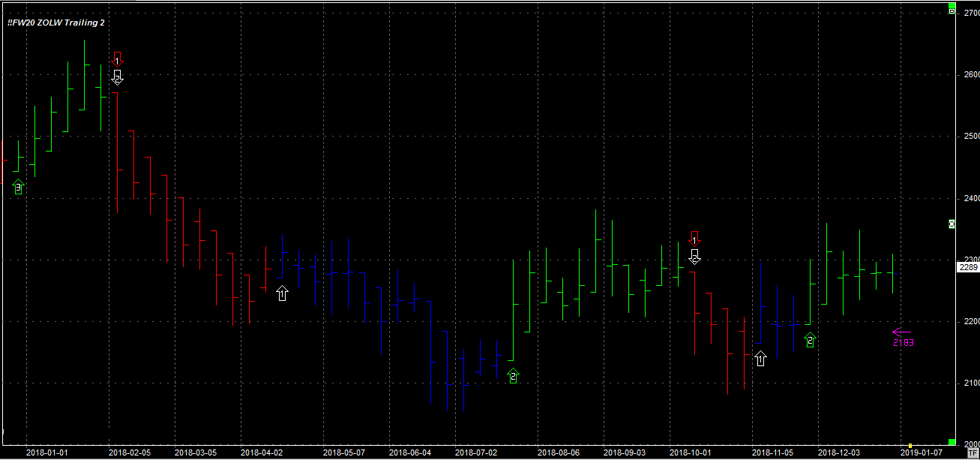Select the white down arrow in October 2018
980x460 pixels.
point(694,257)
